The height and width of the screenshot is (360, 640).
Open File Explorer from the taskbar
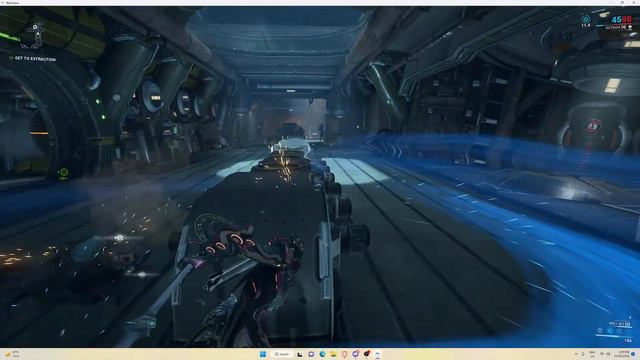(333, 354)
